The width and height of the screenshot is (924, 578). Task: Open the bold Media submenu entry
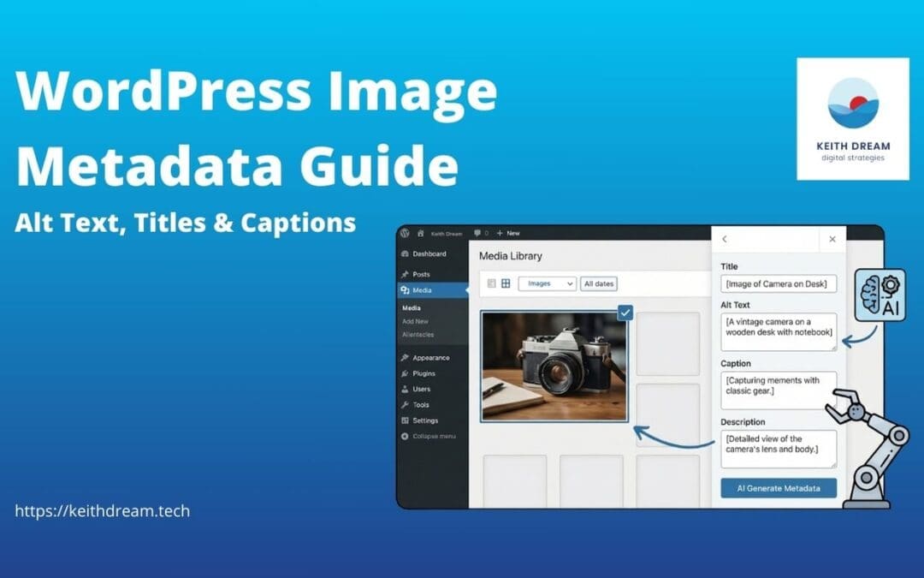pos(412,308)
